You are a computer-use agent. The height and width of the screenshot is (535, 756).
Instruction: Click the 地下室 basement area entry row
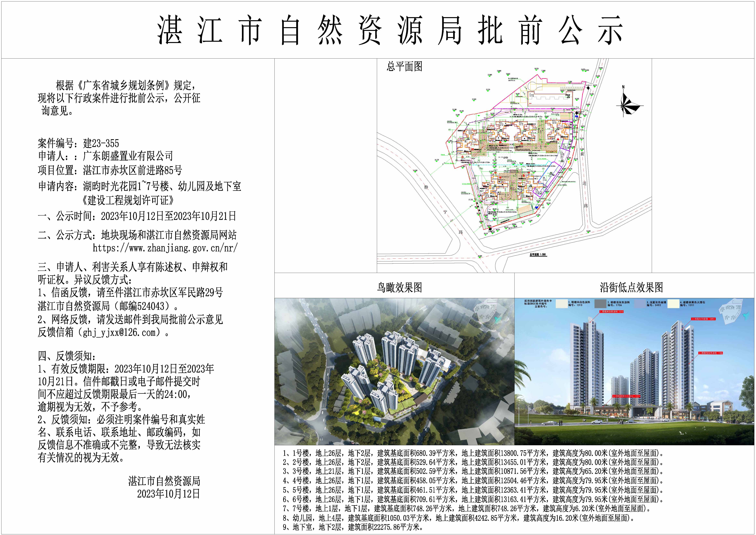(x=352, y=527)
